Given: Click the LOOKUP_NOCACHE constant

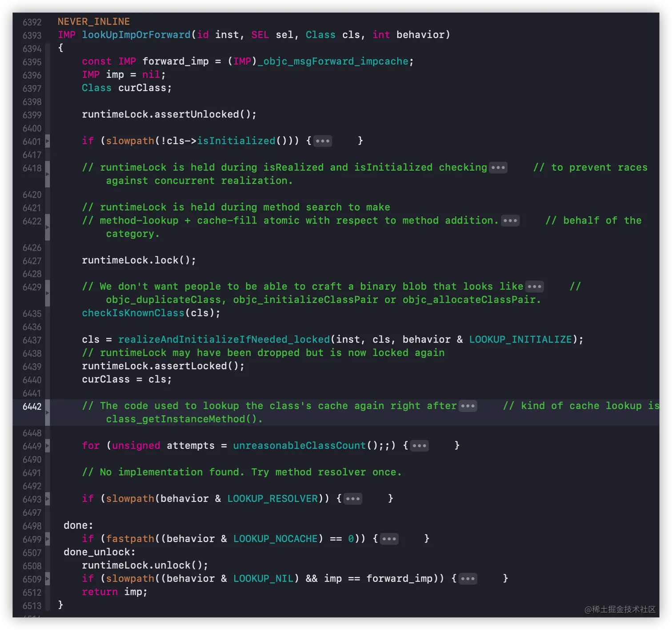Looking at the screenshot, I should click(x=276, y=539).
